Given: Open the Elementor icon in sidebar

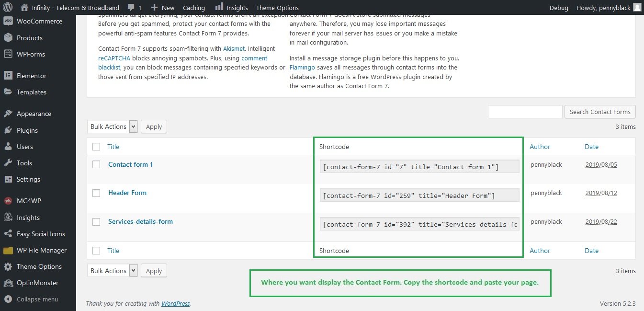Looking at the screenshot, I should [8, 76].
